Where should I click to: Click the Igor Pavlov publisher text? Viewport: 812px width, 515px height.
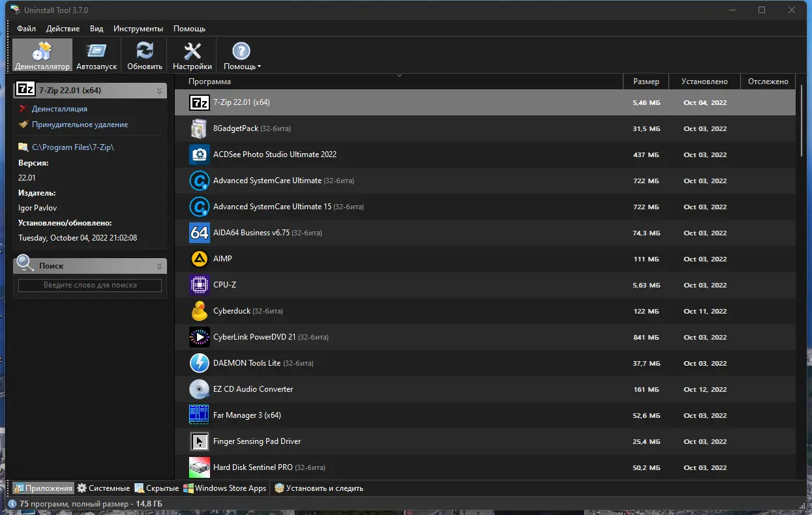pyautogui.click(x=37, y=208)
